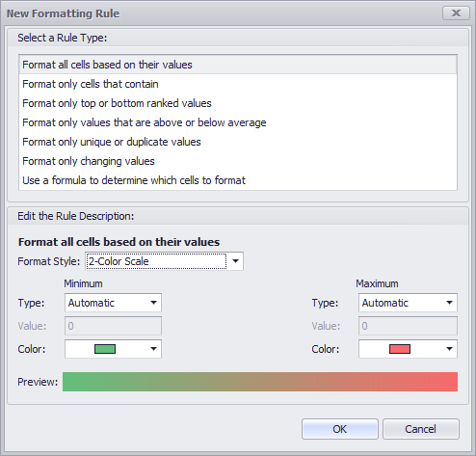Cancel the New Formatting Rule dialog
The width and height of the screenshot is (476, 456).
(x=421, y=429)
